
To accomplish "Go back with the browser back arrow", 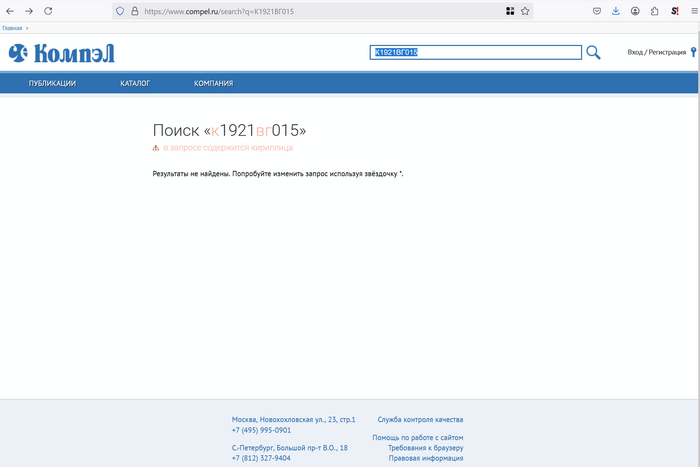I will [10, 11].
